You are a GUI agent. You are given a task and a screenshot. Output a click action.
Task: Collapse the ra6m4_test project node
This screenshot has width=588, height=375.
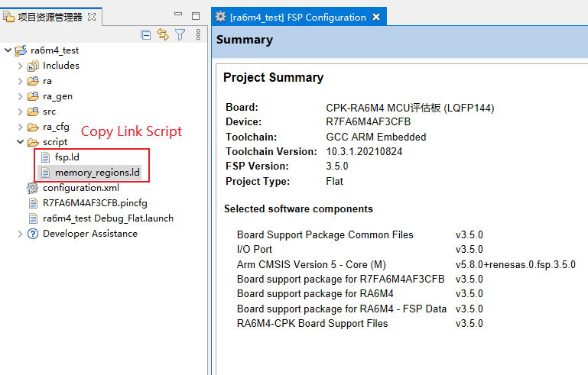click(8, 50)
